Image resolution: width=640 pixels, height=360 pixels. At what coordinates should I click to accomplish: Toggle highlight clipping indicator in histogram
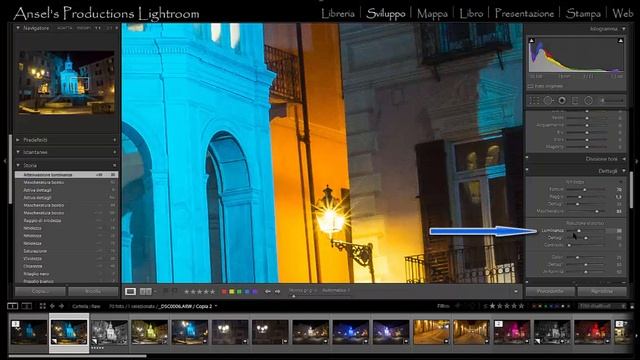click(620, 41)
